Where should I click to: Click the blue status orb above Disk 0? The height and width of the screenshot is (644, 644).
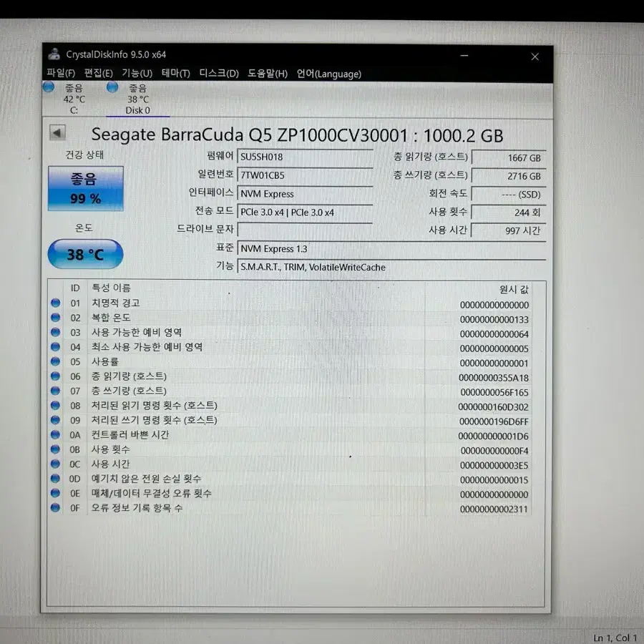[112, 87]
